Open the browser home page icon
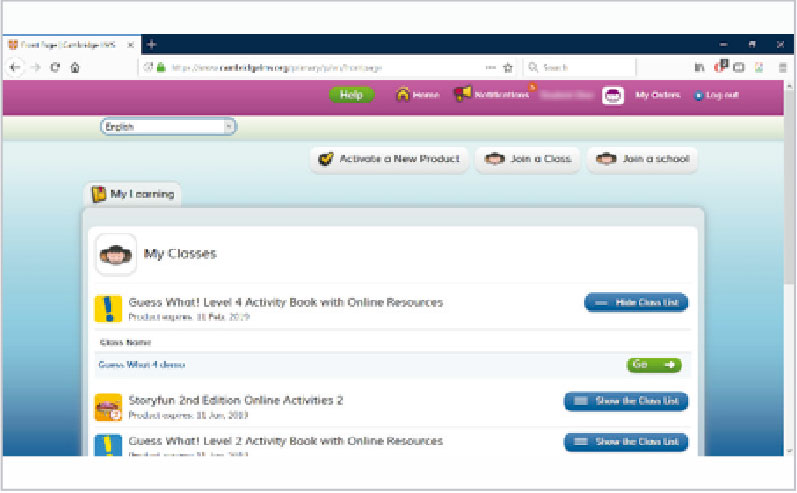The width and height of the screenshot is (797, 493). point(75,68)
